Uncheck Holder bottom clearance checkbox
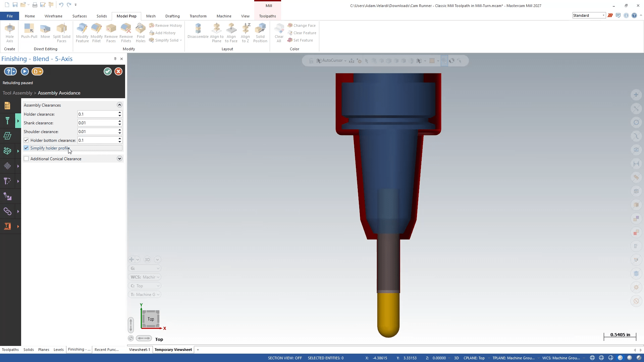This screenshot has height=362, width=644. [26, 140]
